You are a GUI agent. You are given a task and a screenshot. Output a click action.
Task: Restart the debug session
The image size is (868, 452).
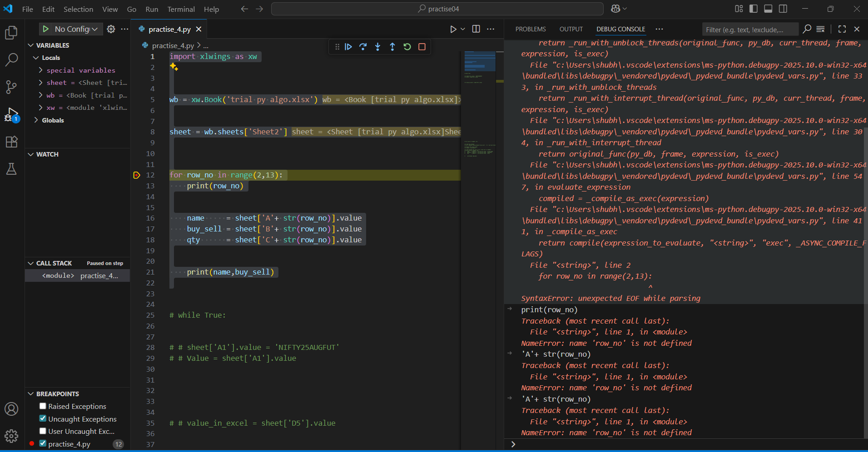point(407,47)
